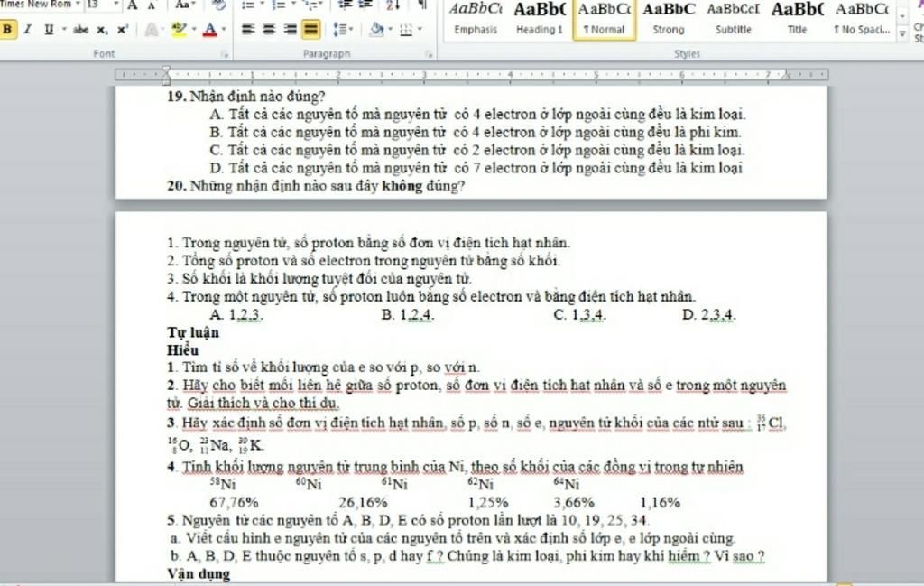Click the Borders icon

point(406,29)
